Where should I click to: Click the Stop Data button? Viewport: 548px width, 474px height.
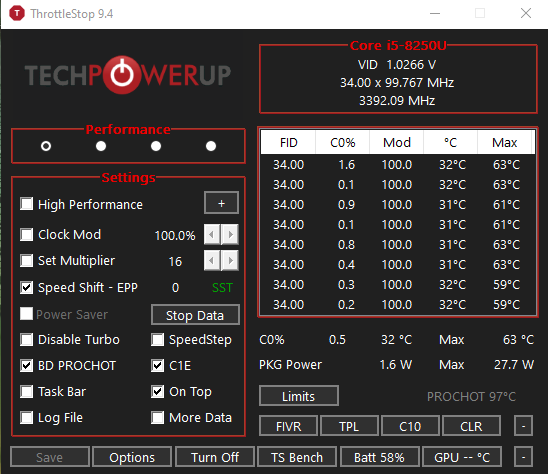(195, 315)
